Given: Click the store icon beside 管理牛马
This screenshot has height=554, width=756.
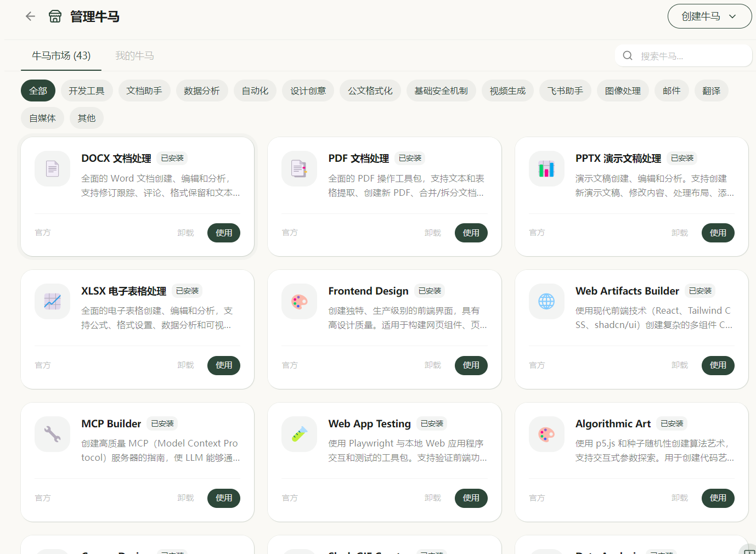Looking at the screenshot, I should [x=55, y=16].
